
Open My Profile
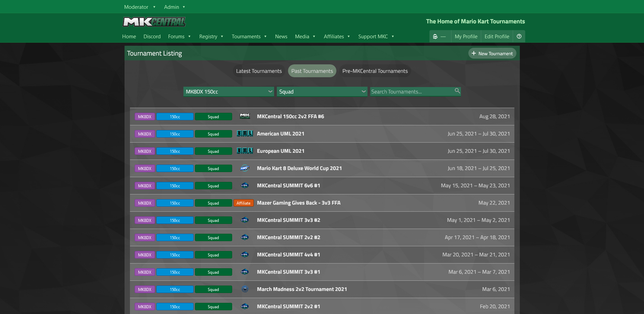click(x=466, y=36)
